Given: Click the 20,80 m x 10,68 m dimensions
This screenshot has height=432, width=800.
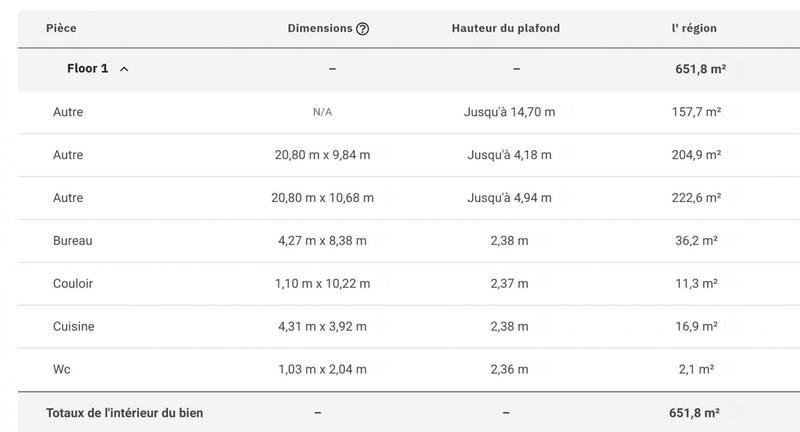Looking at the screenshot, I should [x=322, y=198].
